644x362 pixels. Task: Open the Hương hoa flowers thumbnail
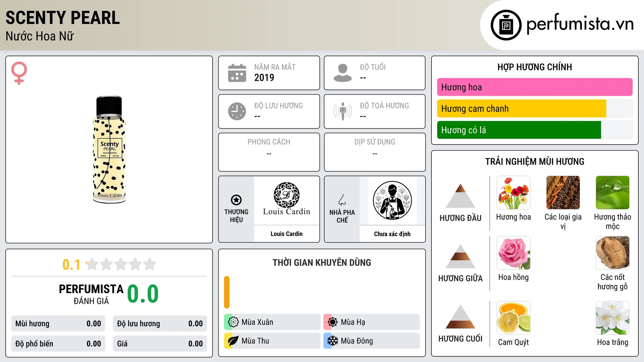(514, 193)
